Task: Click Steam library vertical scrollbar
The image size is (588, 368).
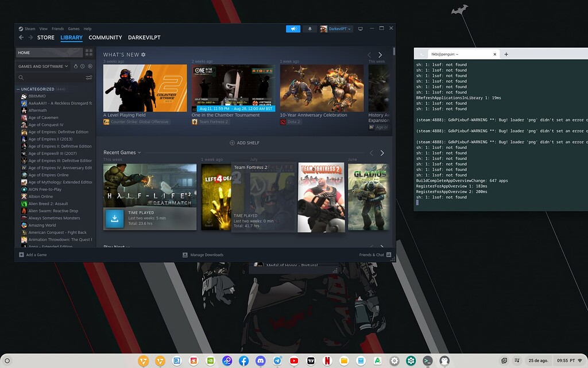Action: (x=394, y=51)
